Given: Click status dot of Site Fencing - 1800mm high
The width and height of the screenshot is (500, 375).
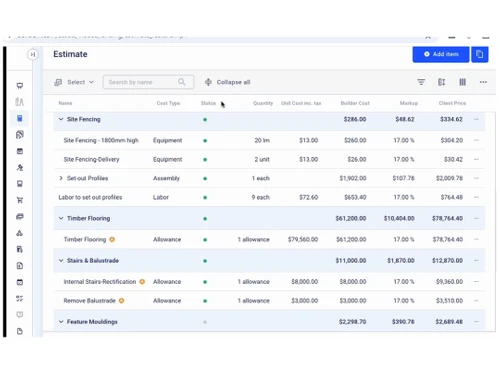Looking at the screenshot, I should [x=205, y=141].
